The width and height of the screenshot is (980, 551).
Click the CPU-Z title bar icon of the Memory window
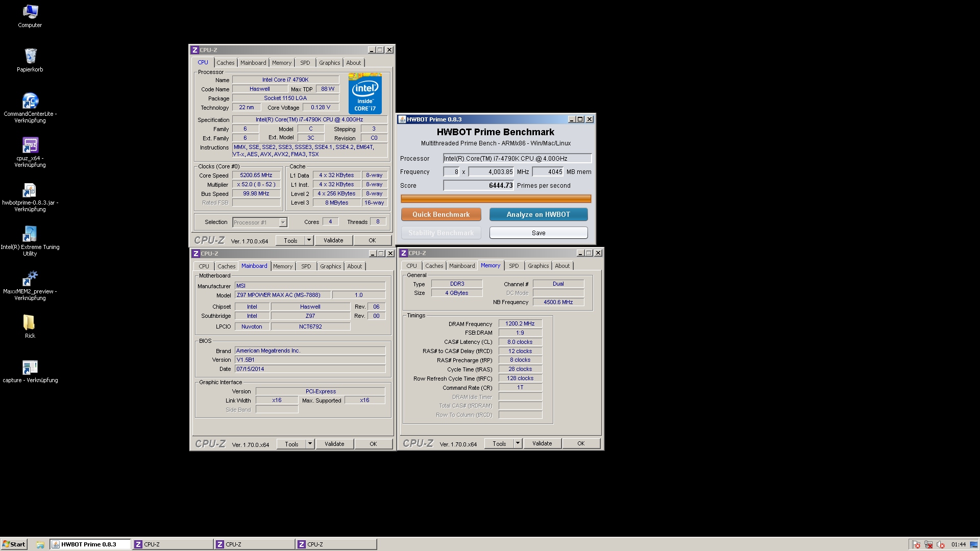coord(404,253)
